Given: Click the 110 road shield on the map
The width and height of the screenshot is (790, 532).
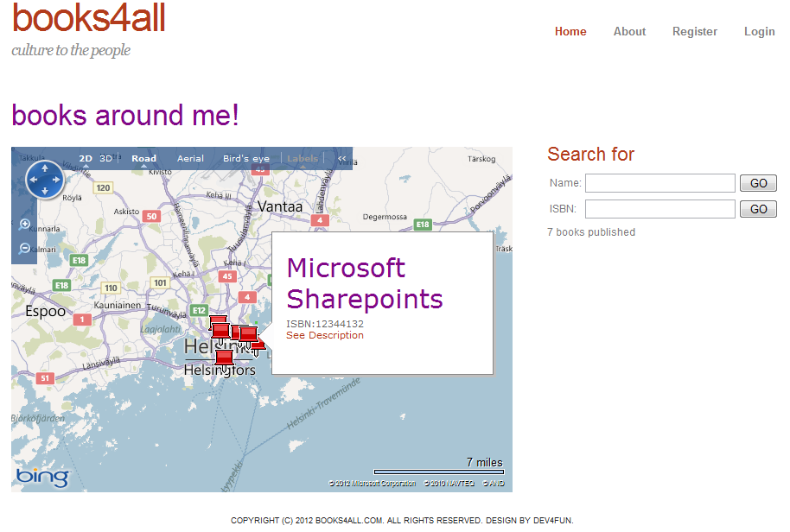Looking at the screenshot, I should tap(111, 288).
